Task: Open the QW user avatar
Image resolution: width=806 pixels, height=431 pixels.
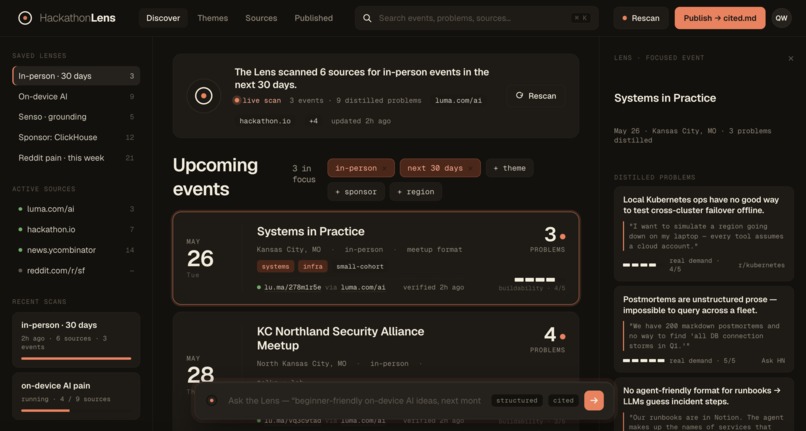Action: [781, 18]
